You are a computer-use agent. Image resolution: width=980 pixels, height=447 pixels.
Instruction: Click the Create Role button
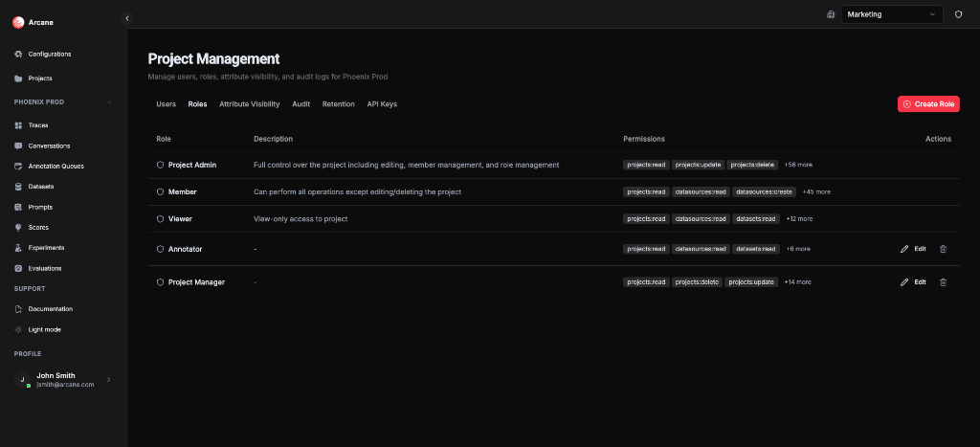pos(928,104)
